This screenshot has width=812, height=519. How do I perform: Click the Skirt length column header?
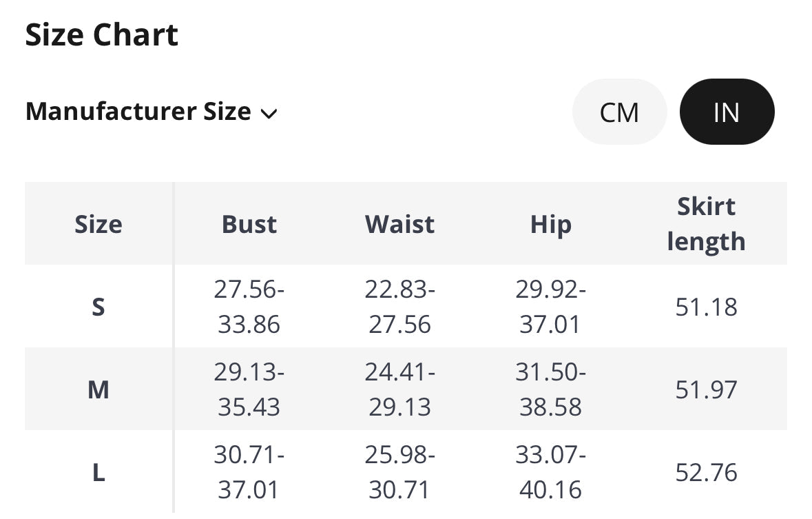coord(707,225)
